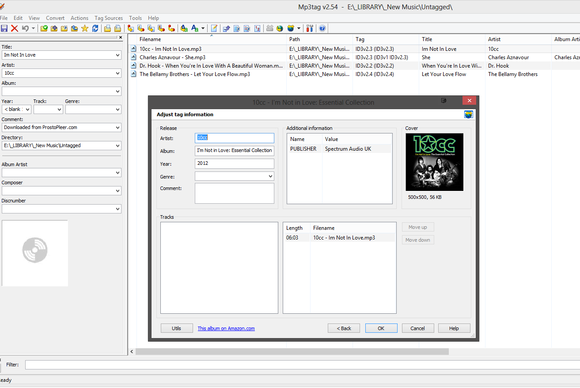Click the horizontal scrollbar under file list

click(x=292, y=352)
